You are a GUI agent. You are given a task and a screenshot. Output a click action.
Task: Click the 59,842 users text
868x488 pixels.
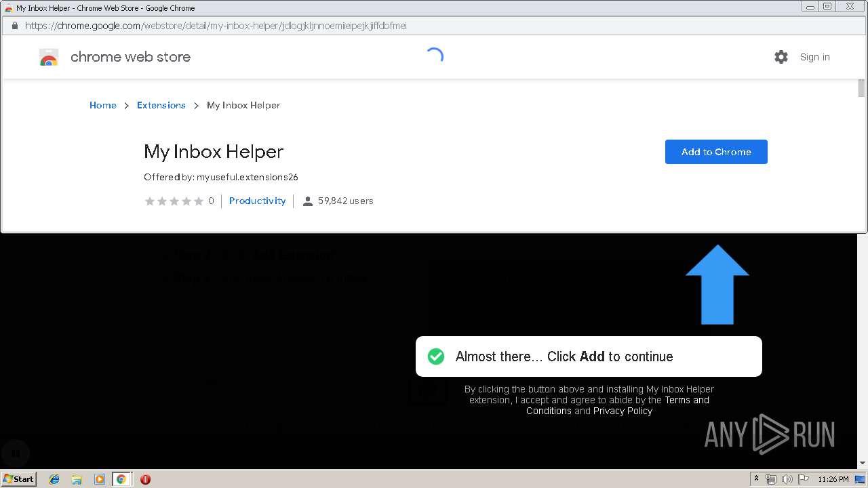click(346, 201)
